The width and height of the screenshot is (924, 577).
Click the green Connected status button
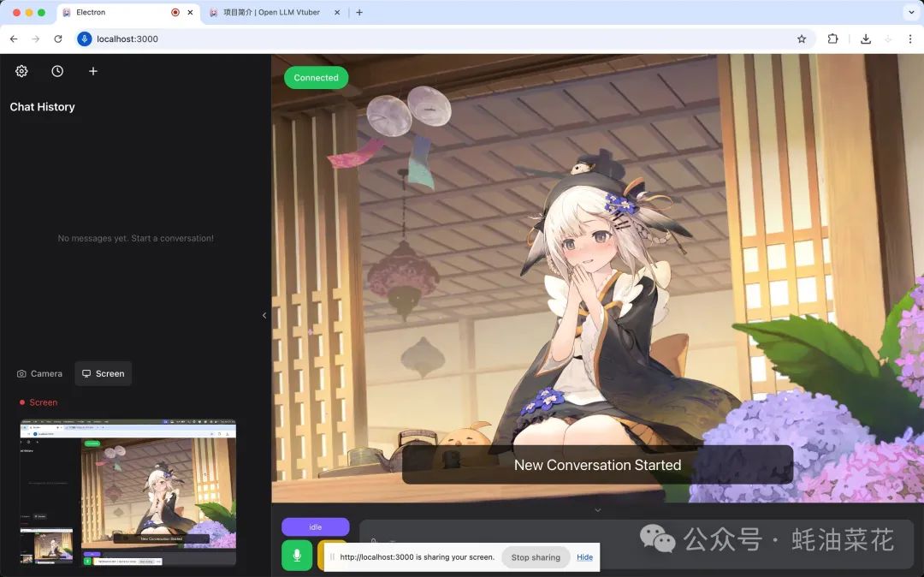coord(316,78)
